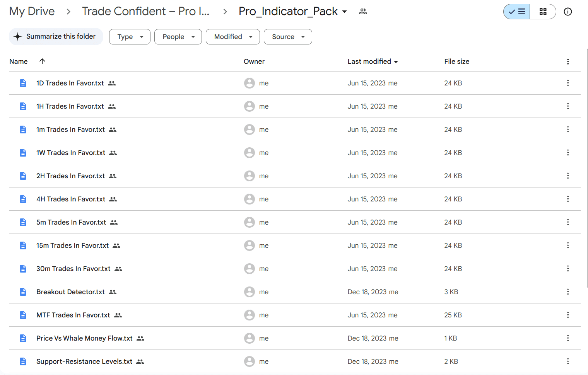Click the shared people icon beside Pro_Indicator_Pack
The width and height of the screenshot is (588, 375).
pos(363,12)
